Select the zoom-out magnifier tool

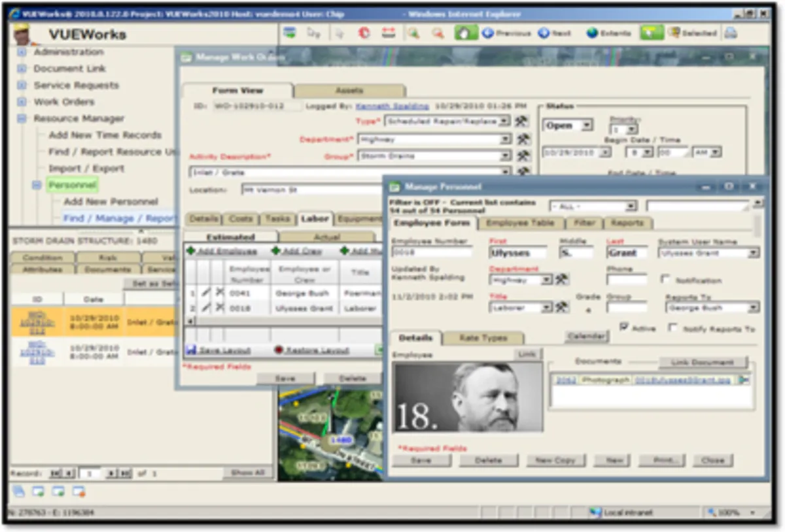pyautogui.click(x=437, y=33)
